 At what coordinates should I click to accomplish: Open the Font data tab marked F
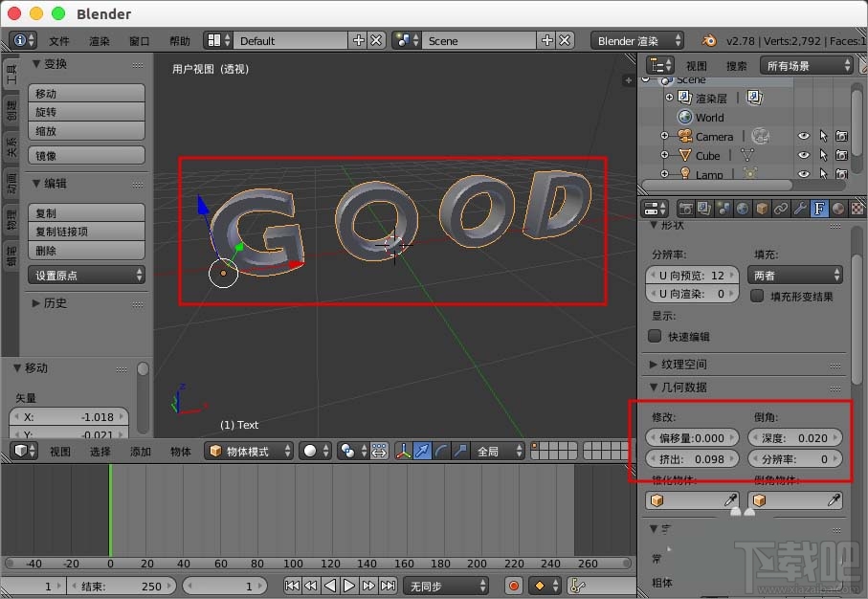819,208
